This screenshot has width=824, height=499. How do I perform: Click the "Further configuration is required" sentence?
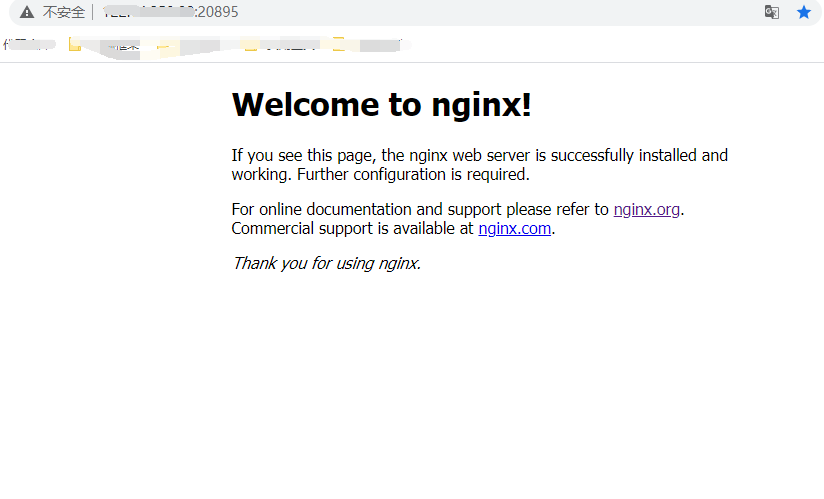(x=413, y=174)
